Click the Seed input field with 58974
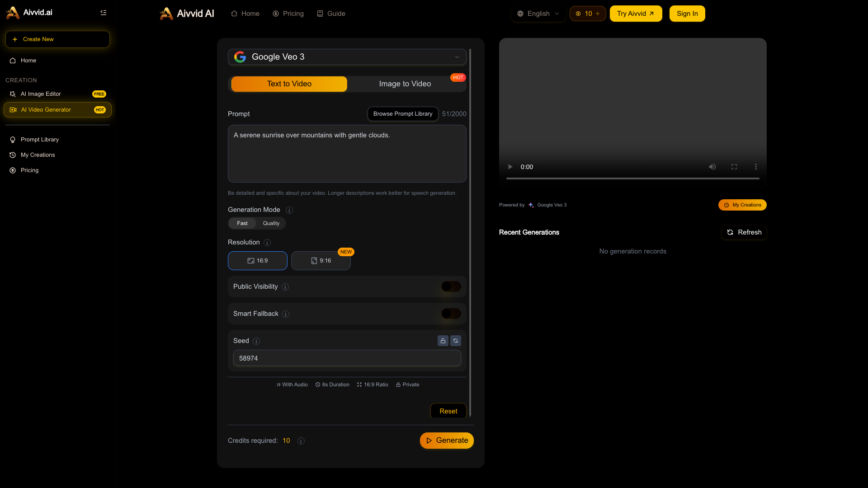 [x=347, y=358]
